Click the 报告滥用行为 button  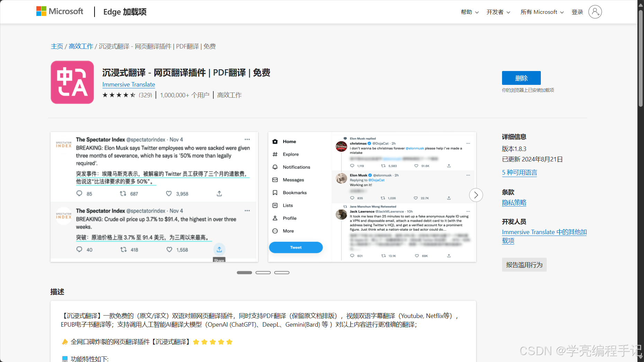point(524,264)
